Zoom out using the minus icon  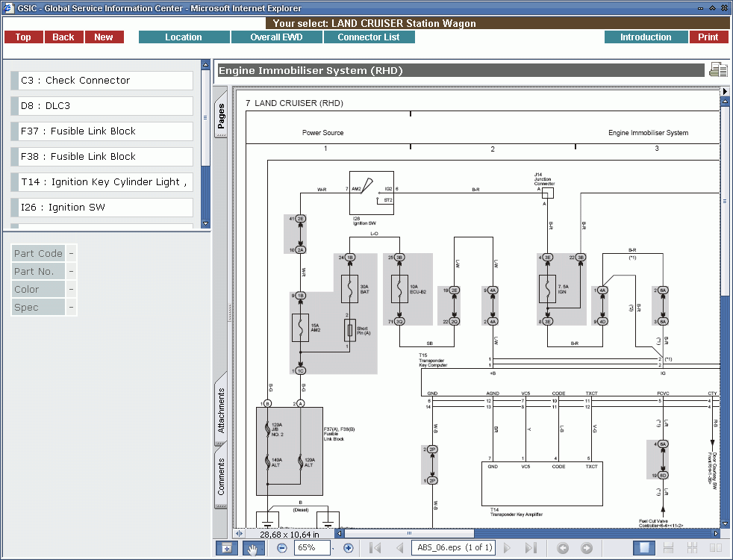(281, 548)
